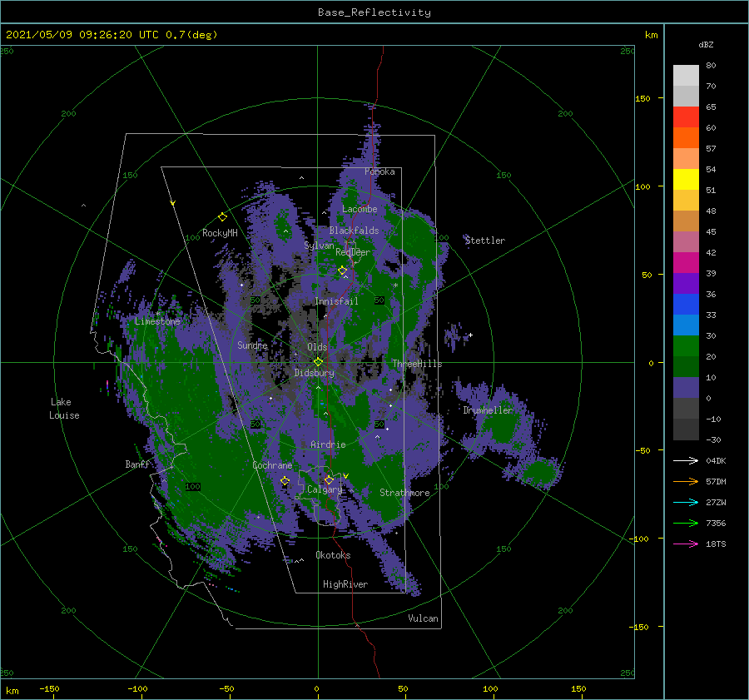Pick the bright yellow color swatch in scale
This screenshot has height=700, width=749.
tap(686, 179)
